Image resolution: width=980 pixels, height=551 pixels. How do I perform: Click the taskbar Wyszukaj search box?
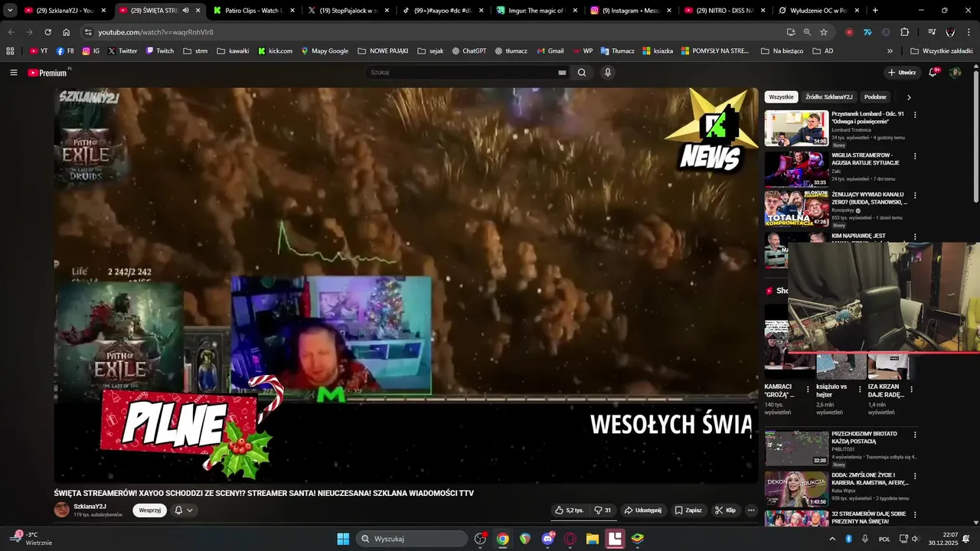click(413, 539)
